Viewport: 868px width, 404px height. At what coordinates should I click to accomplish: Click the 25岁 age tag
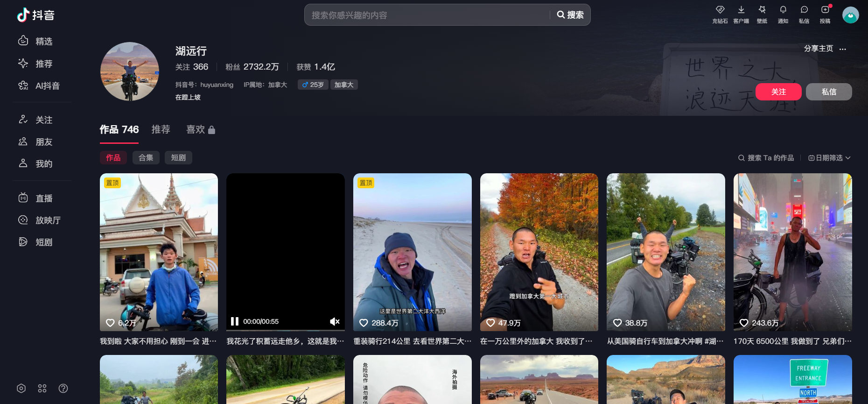click(313, 85)
